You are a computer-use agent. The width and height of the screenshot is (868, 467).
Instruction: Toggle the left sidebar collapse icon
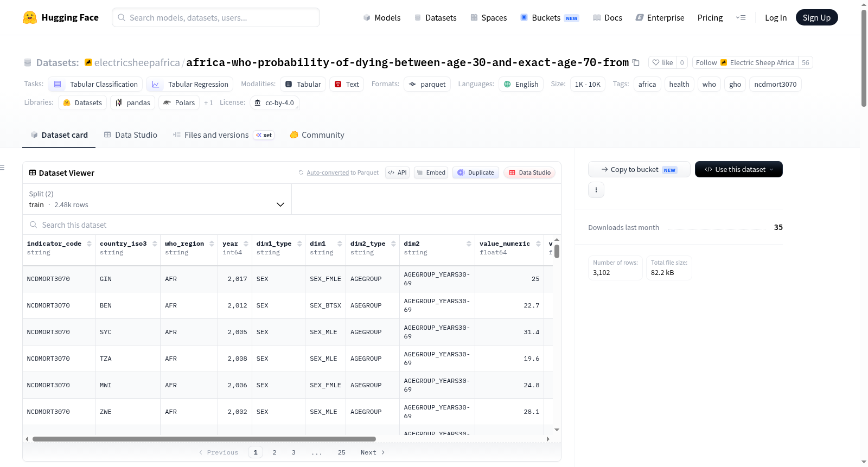point(2,168)
